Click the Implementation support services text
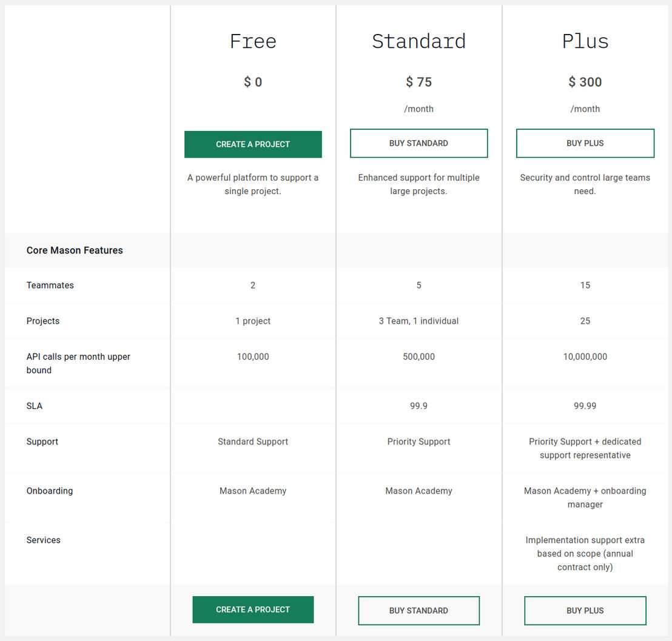This screenshot has width=672, height=641. click(585, 554)
